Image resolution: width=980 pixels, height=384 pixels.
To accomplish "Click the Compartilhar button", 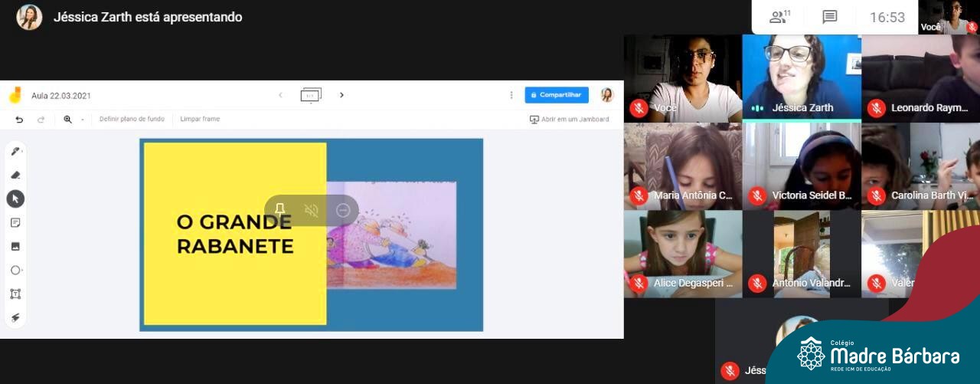I will (x=557, y=95).
